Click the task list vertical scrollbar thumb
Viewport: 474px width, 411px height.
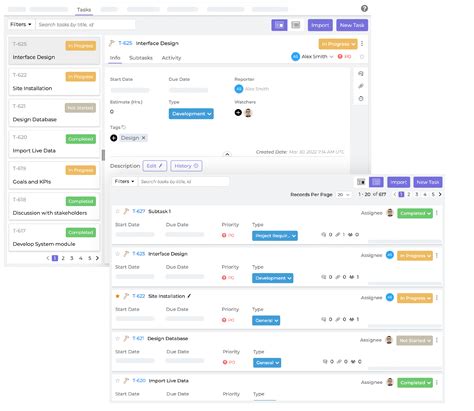click(103, 155)
